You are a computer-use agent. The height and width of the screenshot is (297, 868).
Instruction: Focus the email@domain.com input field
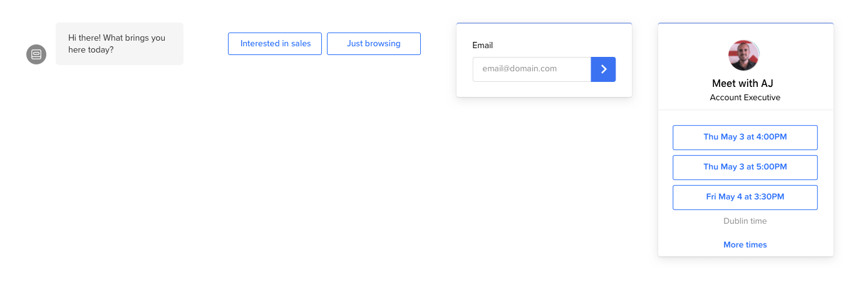532,69
